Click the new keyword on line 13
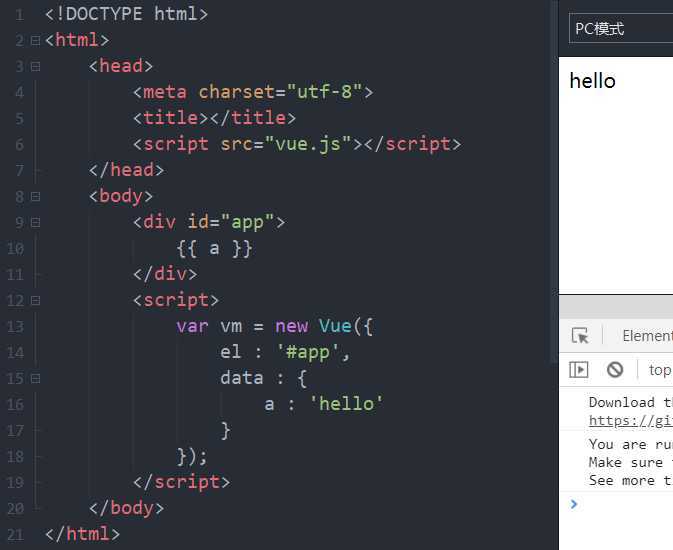 [291, 327]
